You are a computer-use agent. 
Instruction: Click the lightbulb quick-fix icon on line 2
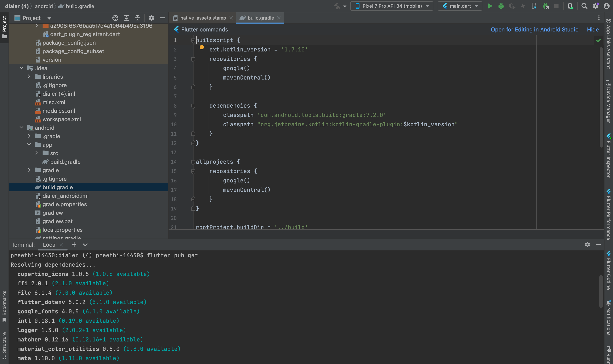click(202, 48)
